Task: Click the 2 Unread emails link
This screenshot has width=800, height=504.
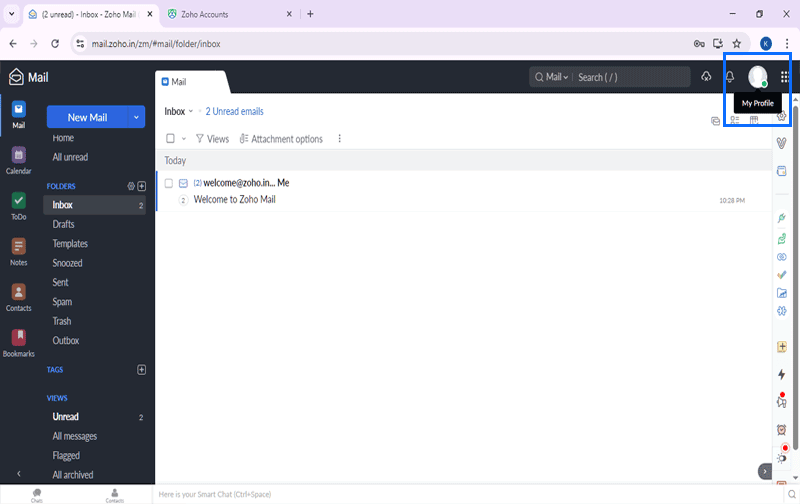Action: (234, 111)
